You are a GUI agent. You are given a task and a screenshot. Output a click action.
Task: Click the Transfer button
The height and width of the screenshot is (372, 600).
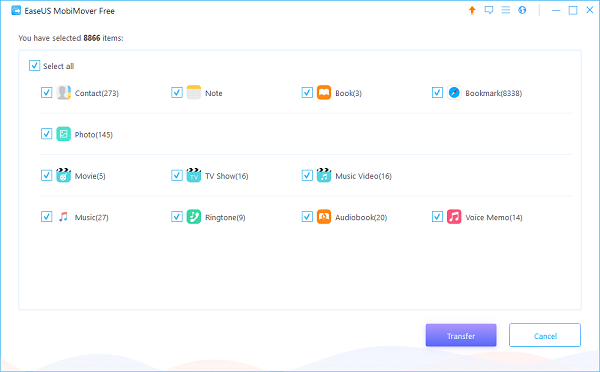[x=461, y=336]
